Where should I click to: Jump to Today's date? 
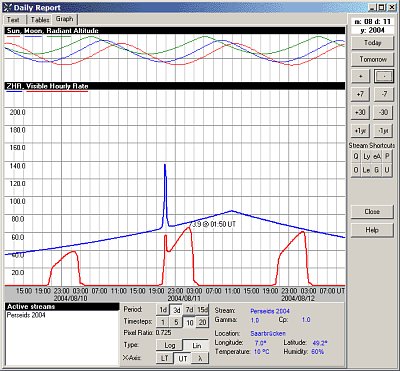pyautogui.click(x=373, y=43)
